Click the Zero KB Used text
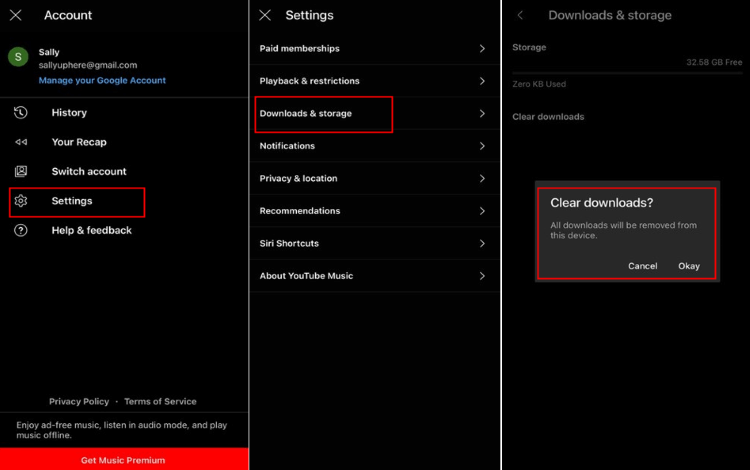 point(539,84)
